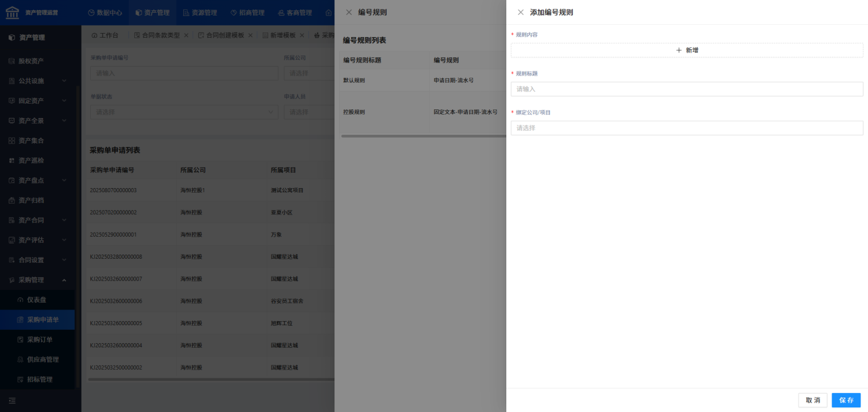Click the 取消 button
The height and width of the screenshot is (412, 868).
813,400
